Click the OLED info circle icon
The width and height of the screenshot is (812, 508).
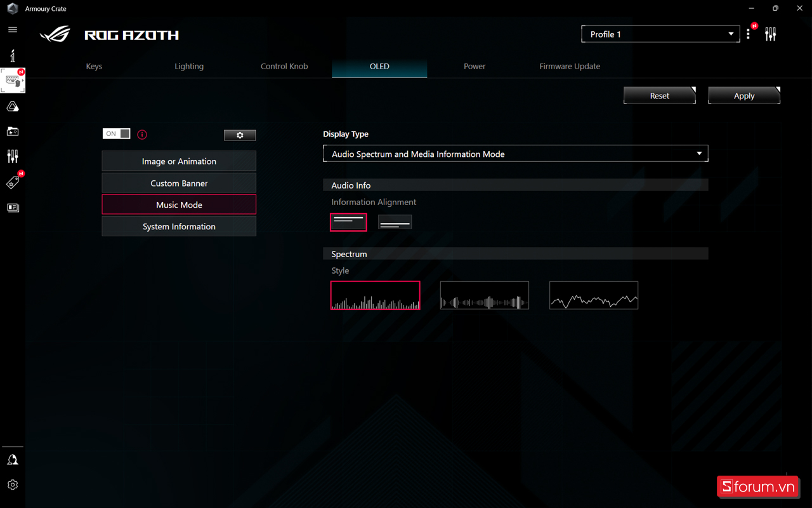(142, 135)
